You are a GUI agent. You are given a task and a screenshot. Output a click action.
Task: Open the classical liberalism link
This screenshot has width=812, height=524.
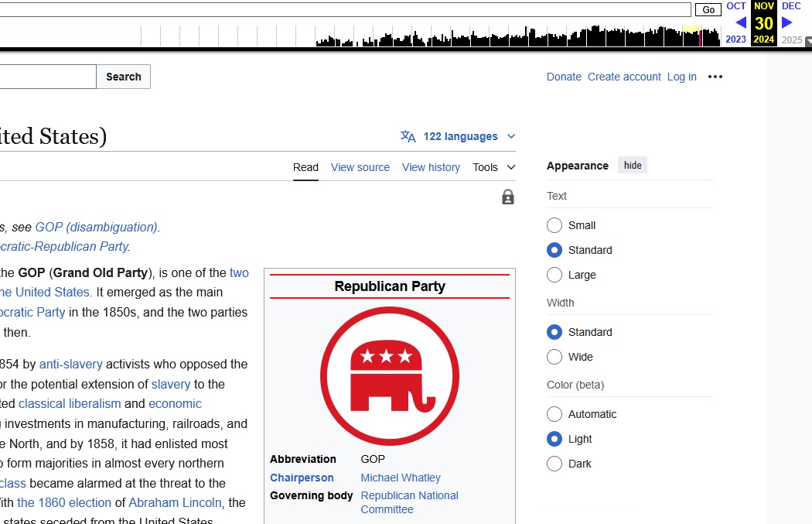[70, 404]
